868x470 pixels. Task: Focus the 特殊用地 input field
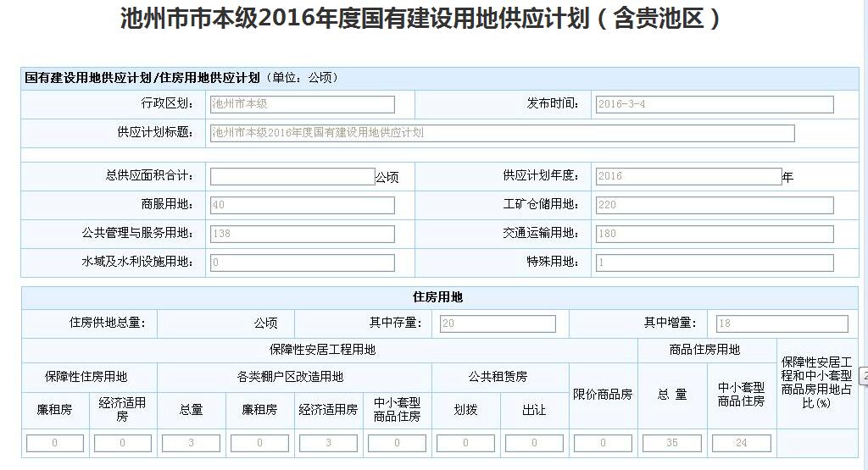714,263
